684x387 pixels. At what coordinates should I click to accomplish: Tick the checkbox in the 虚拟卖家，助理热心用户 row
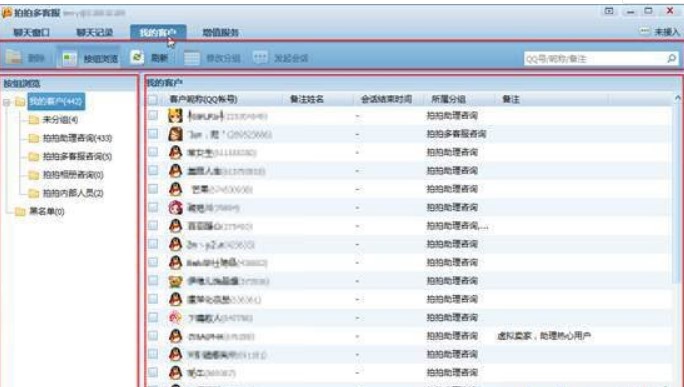(153, 335)
